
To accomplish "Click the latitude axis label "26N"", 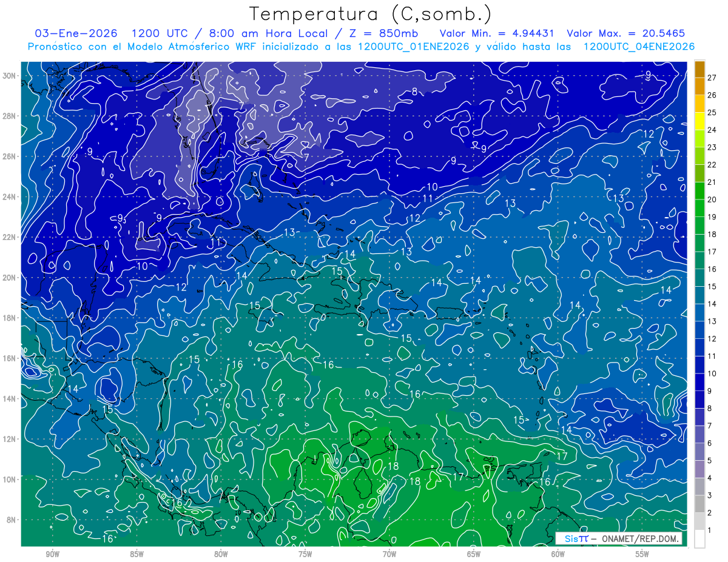I will pos(10,156).
